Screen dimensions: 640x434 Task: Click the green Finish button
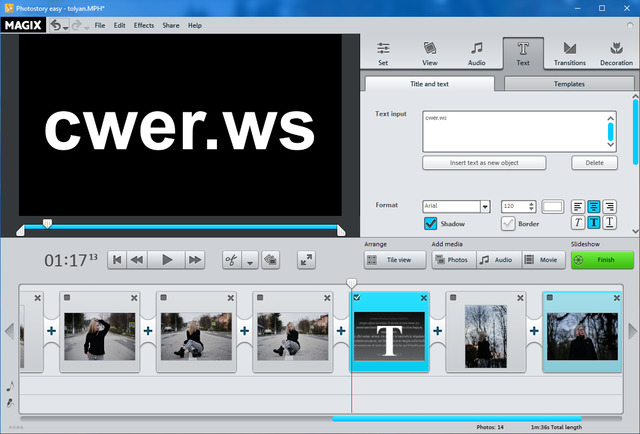tap(602, 260)
